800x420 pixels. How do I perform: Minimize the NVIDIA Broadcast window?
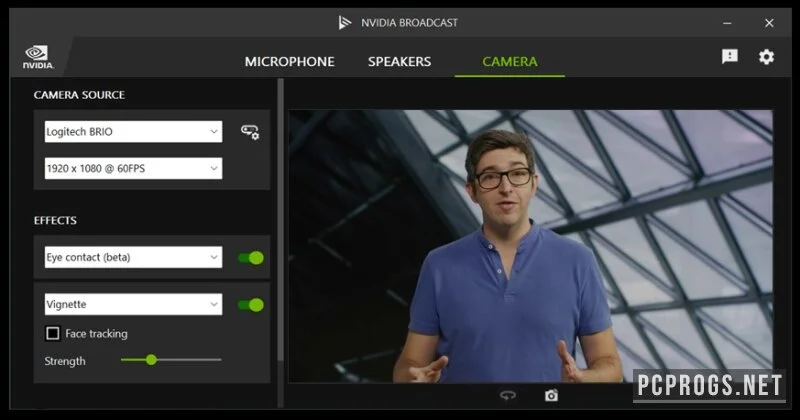coord(727,23)
